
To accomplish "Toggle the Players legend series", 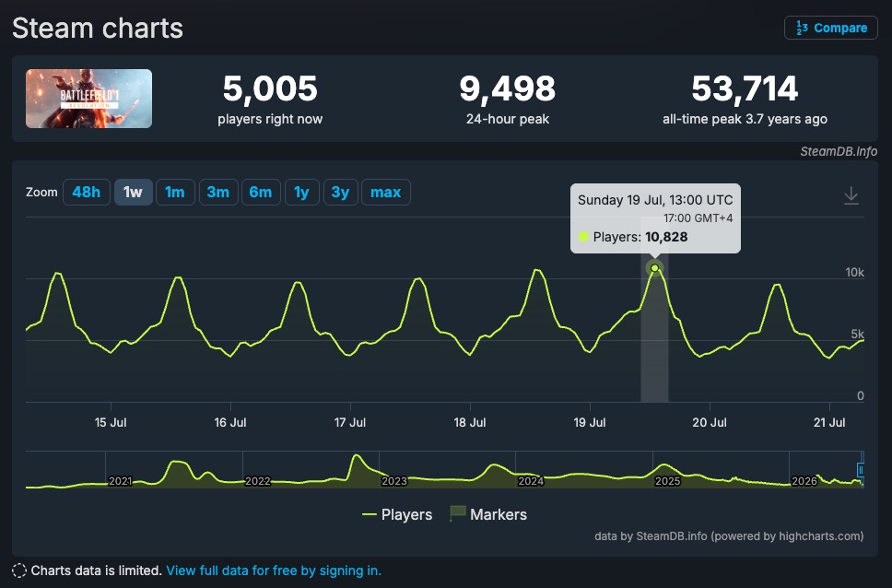I will (397, 514).
